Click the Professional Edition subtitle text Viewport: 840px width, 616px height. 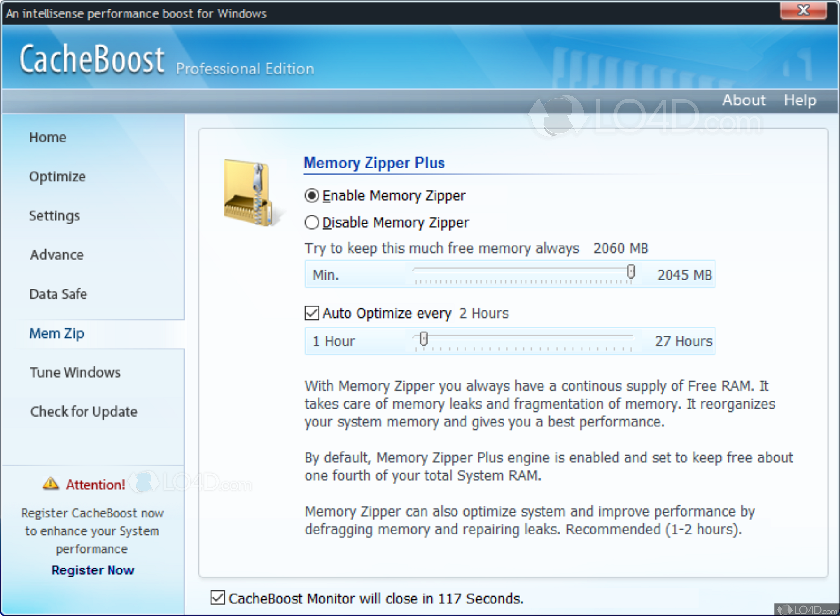pyautogui.click(x=245, y=69)
